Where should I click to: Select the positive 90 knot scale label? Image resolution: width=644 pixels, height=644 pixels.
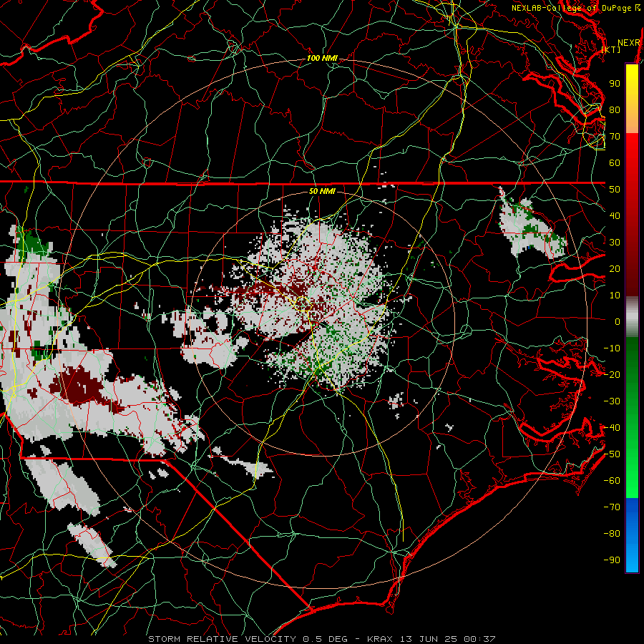[x=615, y=84]
